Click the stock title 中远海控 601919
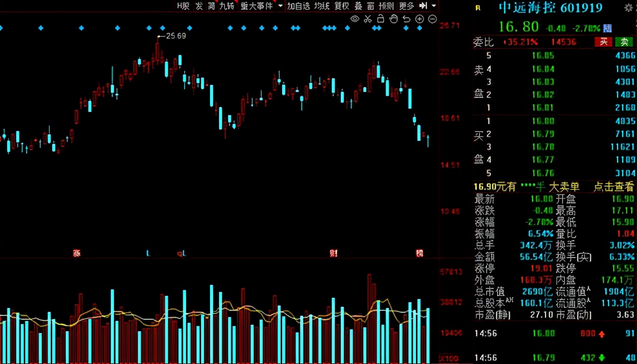 point(550,7)
